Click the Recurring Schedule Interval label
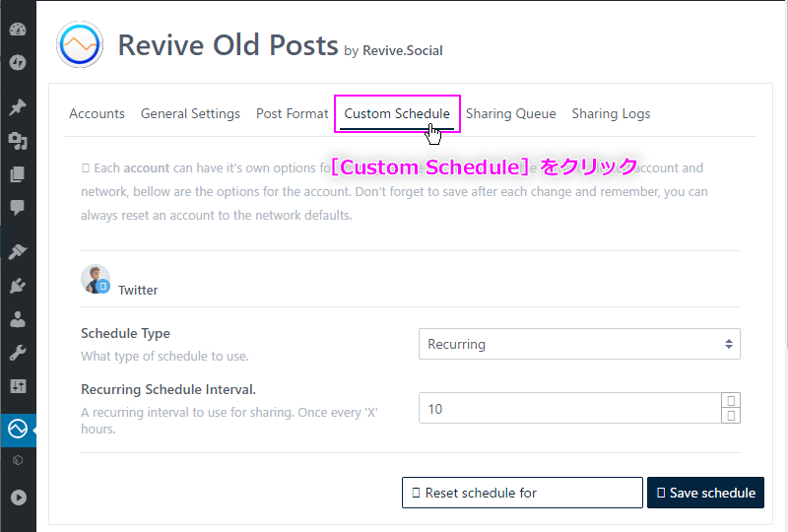 [x=168, y=390]
